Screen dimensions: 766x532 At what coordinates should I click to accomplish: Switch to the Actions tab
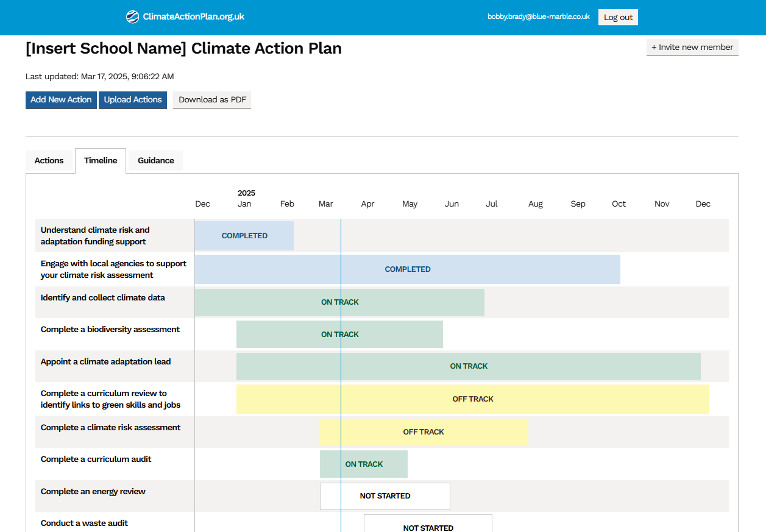click(49, 161)
